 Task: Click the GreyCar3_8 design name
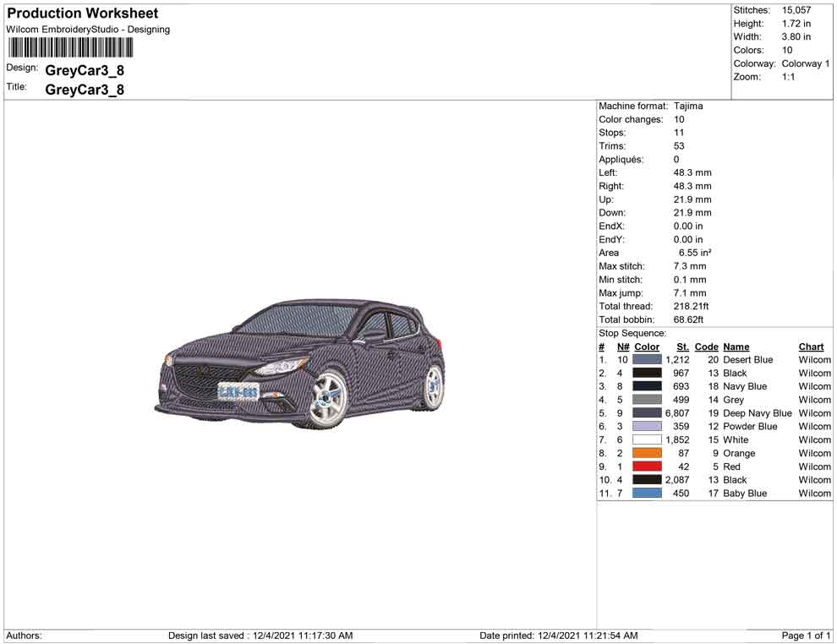tap(85, 71)
